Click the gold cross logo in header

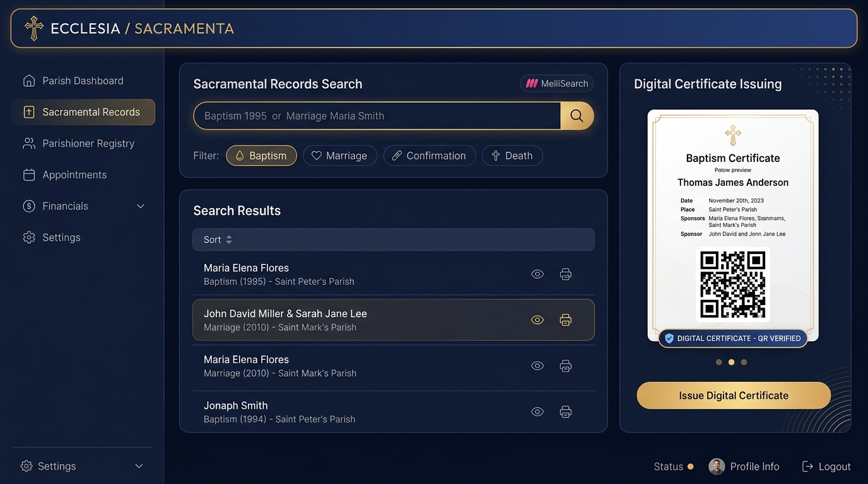tap(34, 28)
